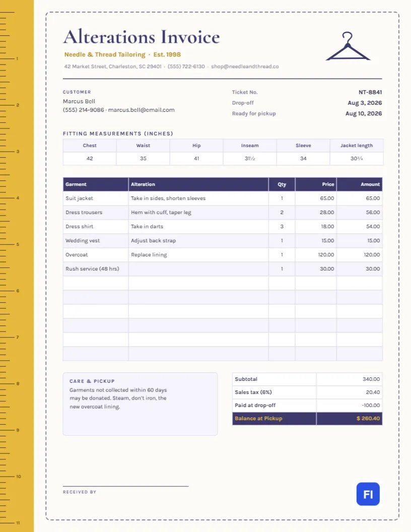
Task: Select the drop-off date Aug 3, 2026
Action: (x=365, y=103)
